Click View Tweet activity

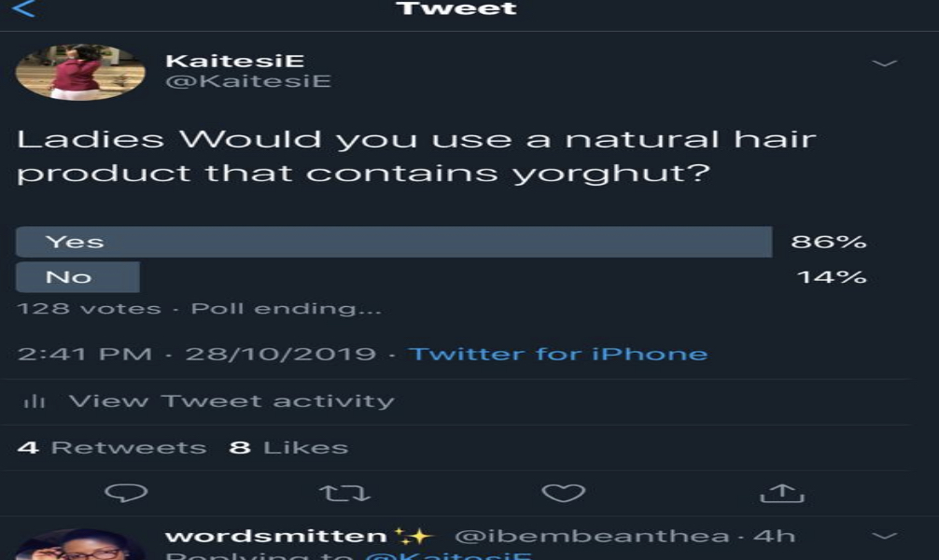tap(231, 401)
